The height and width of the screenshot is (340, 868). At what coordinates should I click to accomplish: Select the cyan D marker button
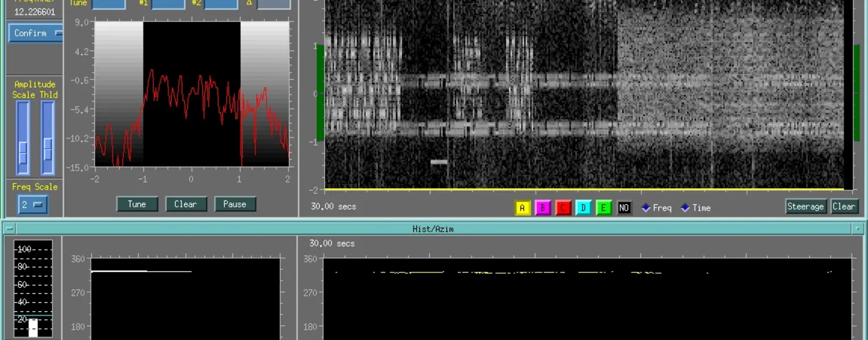pos(583,208)
